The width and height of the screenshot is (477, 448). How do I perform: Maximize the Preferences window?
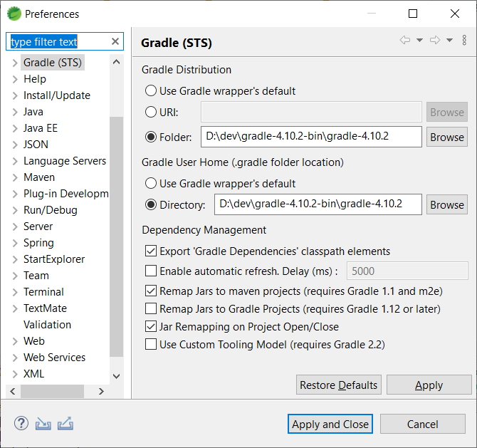413,14
